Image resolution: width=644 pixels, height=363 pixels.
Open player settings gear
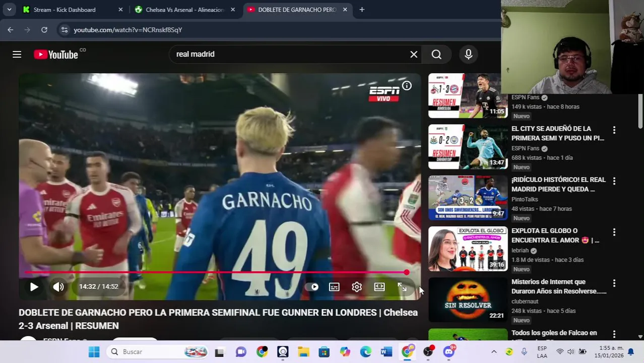click(357, 287)
